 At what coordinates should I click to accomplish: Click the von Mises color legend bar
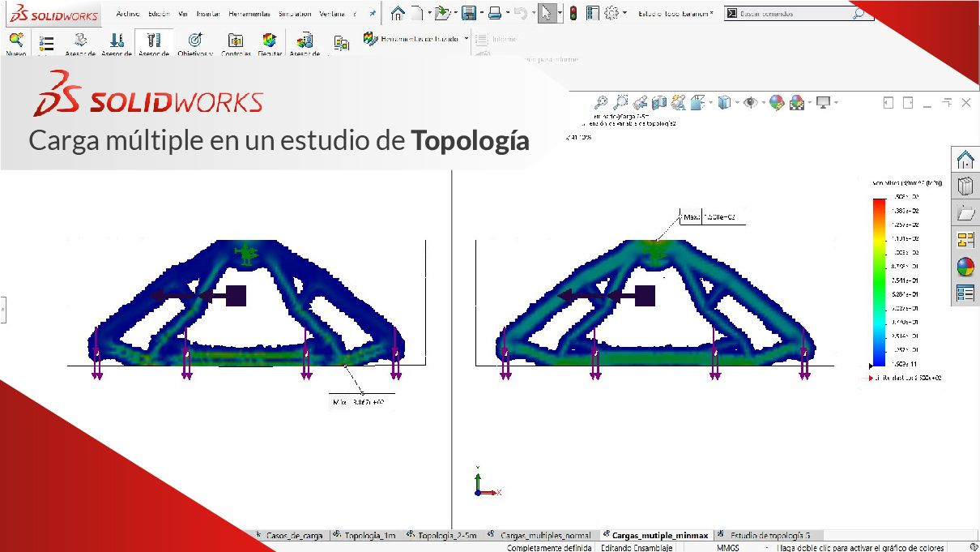(880, 282)
